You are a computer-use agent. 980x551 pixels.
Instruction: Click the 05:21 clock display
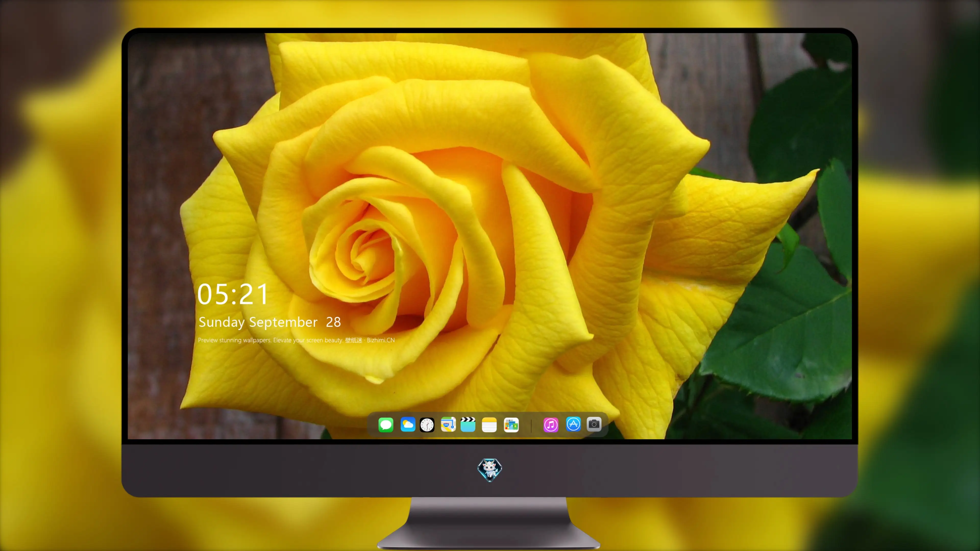click(233, 294)
